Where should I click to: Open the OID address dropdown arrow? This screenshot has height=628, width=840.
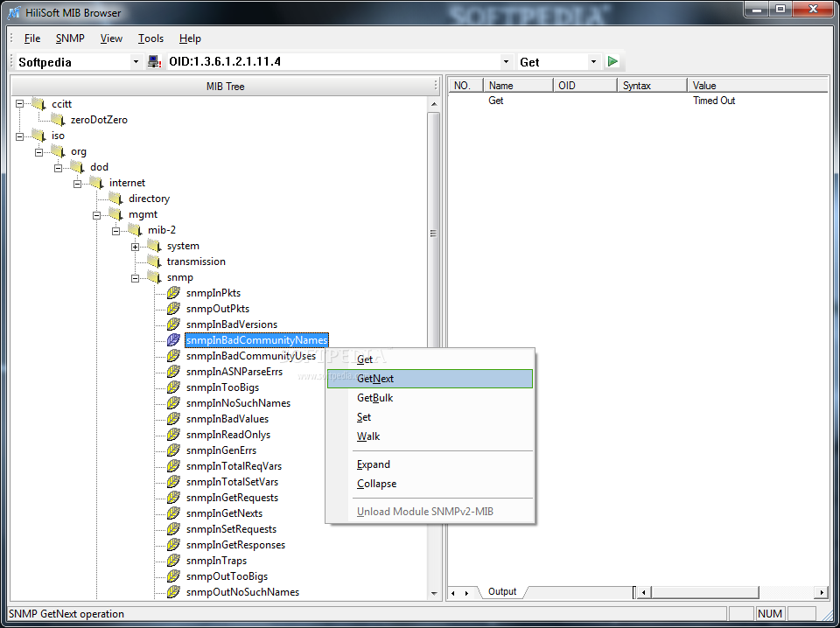[506, 62]
